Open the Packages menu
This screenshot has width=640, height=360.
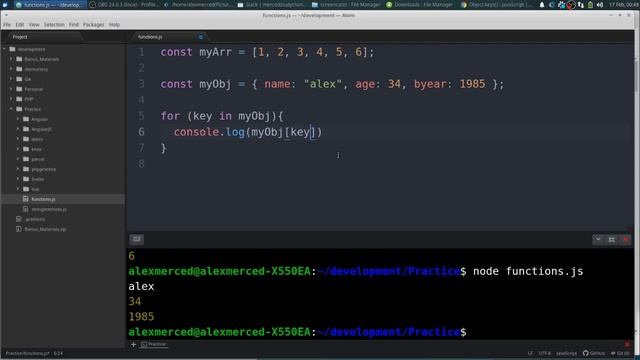[x=93, y=24]
